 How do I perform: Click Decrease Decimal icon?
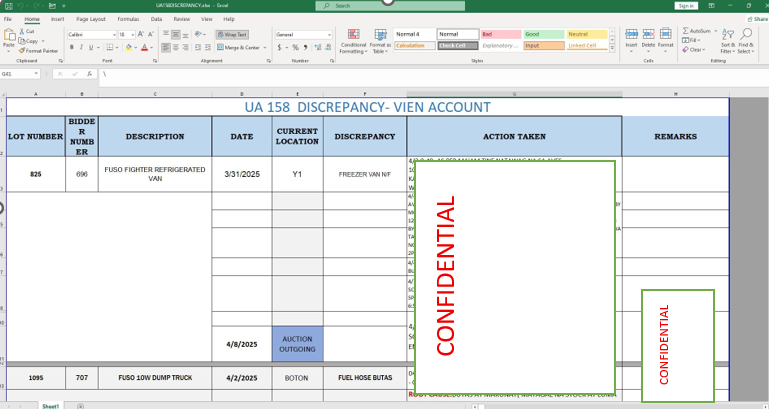327,48
